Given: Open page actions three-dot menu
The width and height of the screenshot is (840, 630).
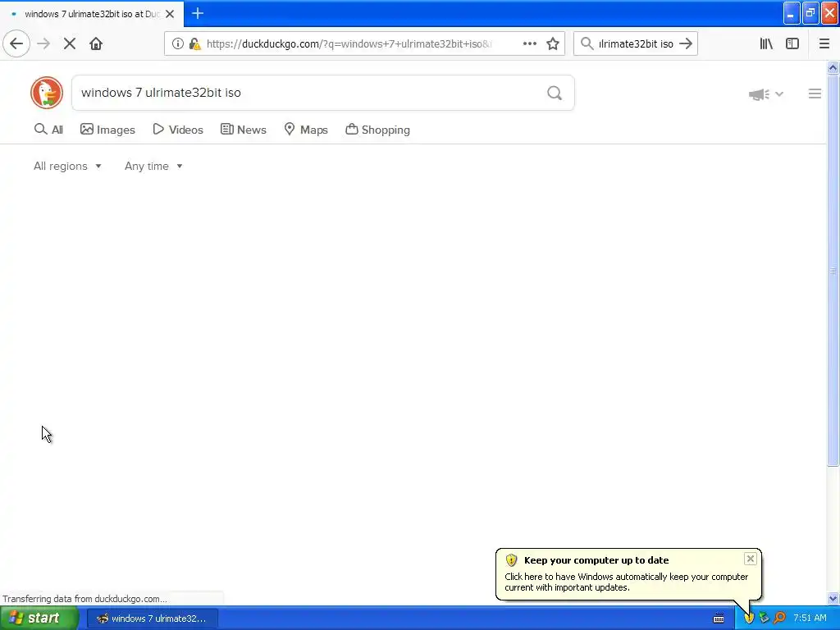Looking at the screenshot, I should tap(529, 44).
